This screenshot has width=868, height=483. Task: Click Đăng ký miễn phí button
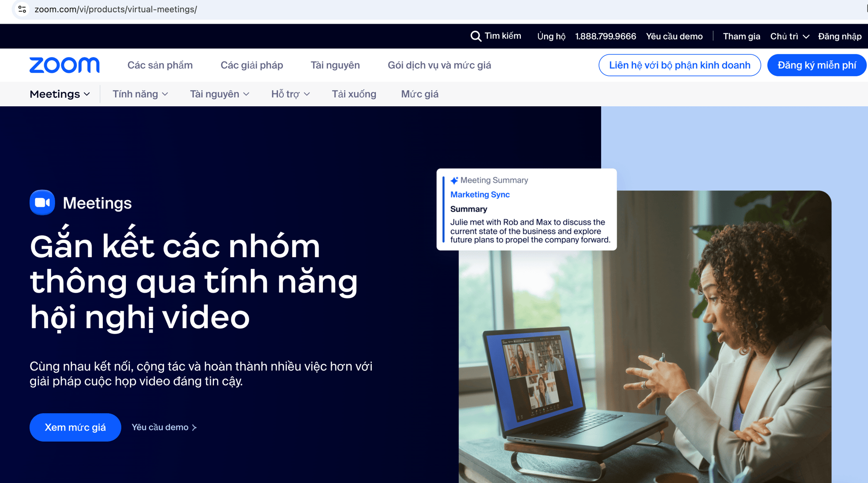(817, 65)
